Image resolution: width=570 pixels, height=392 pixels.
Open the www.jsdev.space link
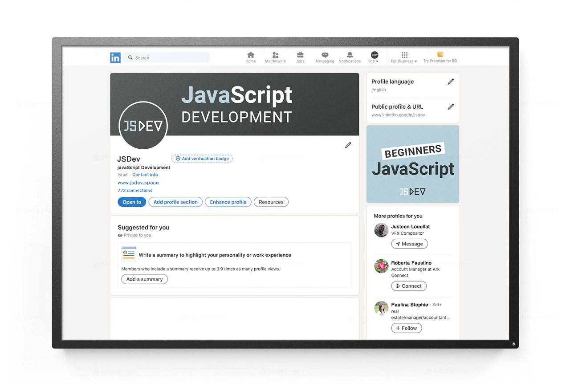138,183
